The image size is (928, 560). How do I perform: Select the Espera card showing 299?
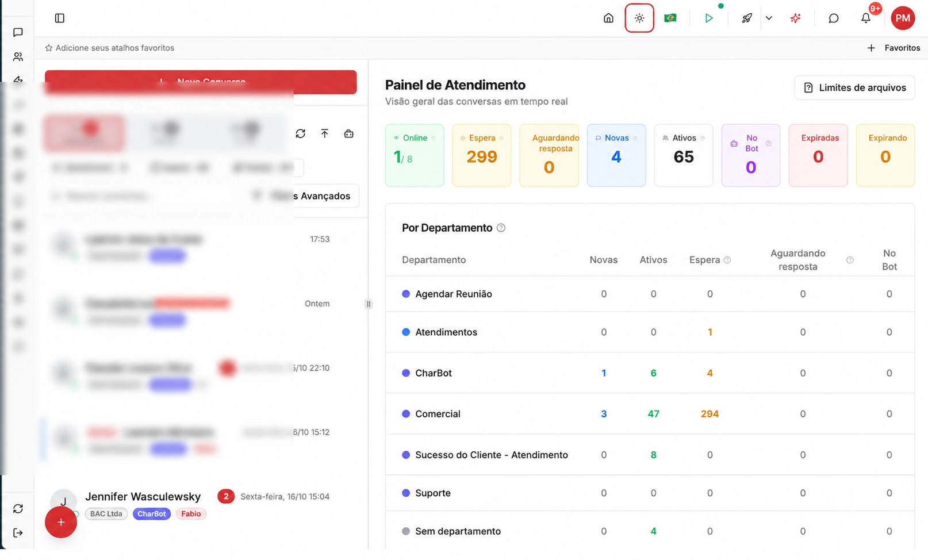click(482, 155)
